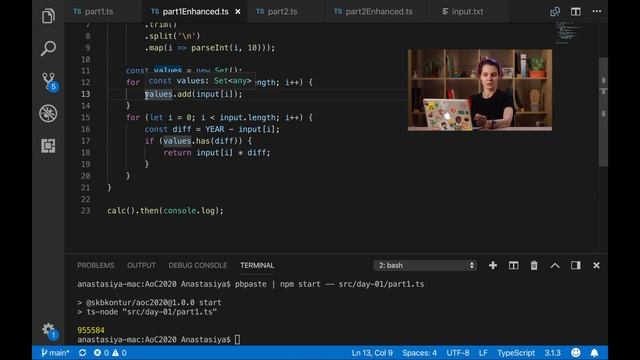Viewport: 640px width, 360px height.
Task: Open the PROBLEMS panel tab
Action: [x=96, y=265]
